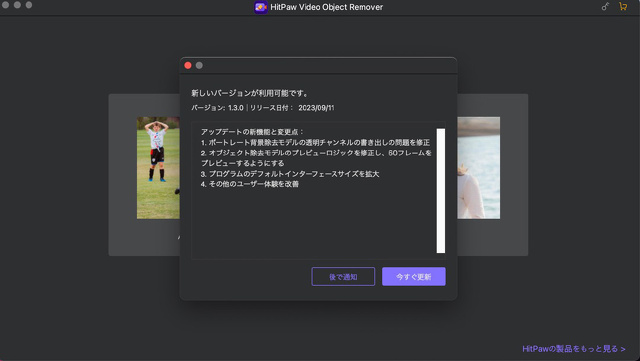Click the バージョン: 1.3.0 text

pos(217,108)
